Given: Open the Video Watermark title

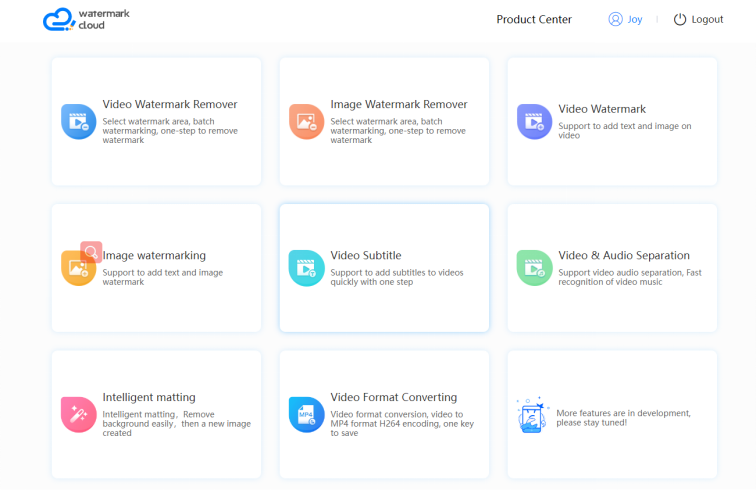Looking at the screenshot, I should coord(602,109).
